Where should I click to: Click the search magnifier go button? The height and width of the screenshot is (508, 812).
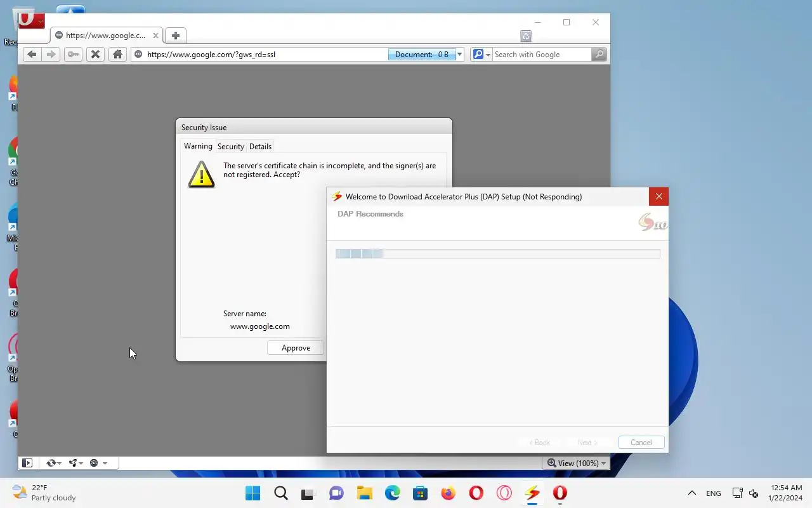(x=599, y=55)
